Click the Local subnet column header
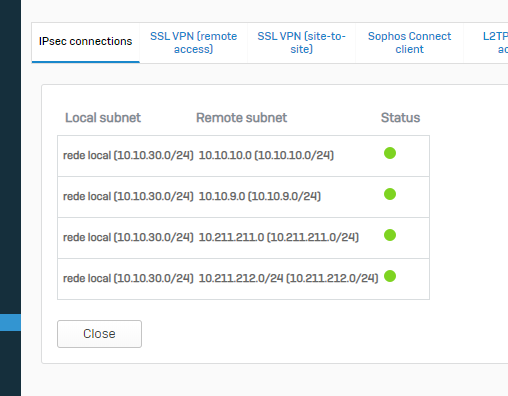 [x=103, y=118]
